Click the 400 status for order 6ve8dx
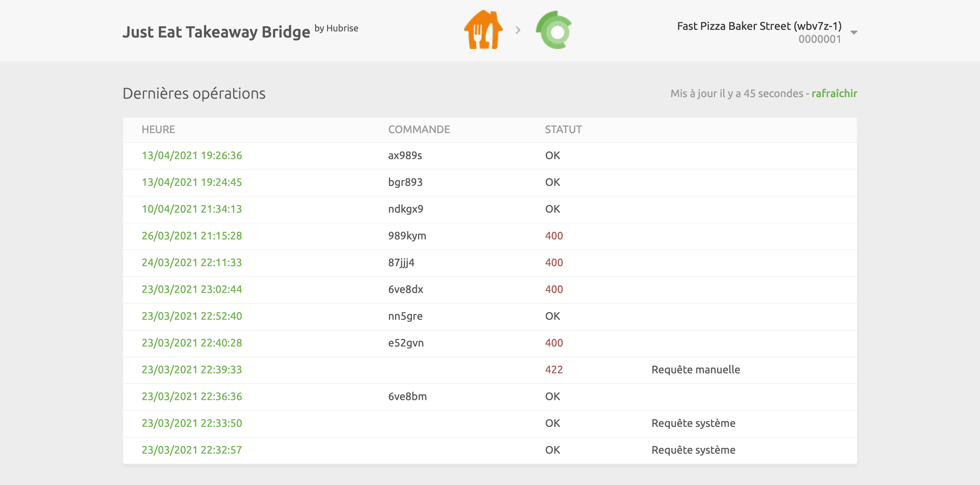 point(554,290)
